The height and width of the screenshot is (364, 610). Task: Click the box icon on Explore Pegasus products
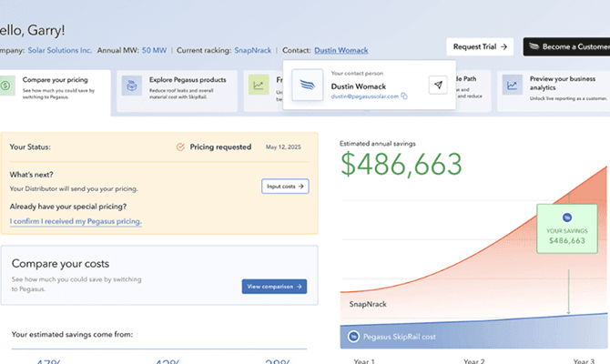[133, 86]
